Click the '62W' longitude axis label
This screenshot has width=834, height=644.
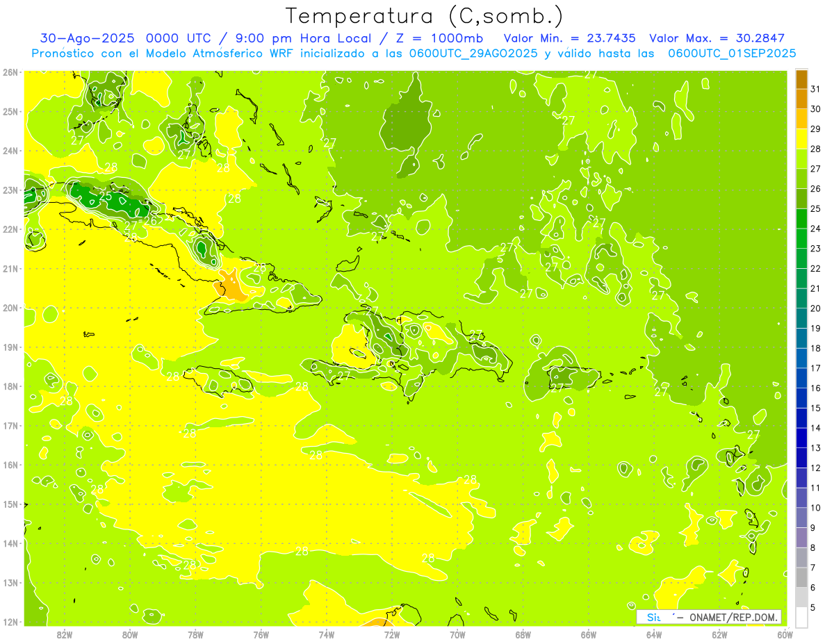tap(720, 634)
